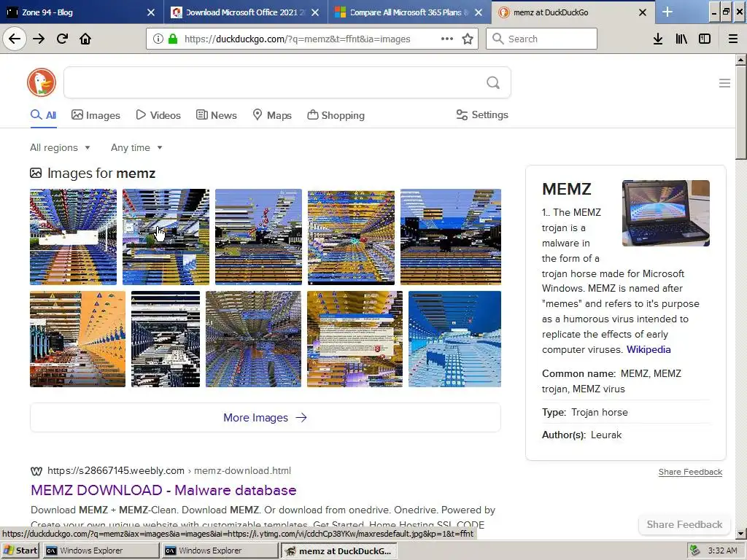Open MEMZ laptop photo in info panel
Screen dimensions: 747x560
coord(666,213)
